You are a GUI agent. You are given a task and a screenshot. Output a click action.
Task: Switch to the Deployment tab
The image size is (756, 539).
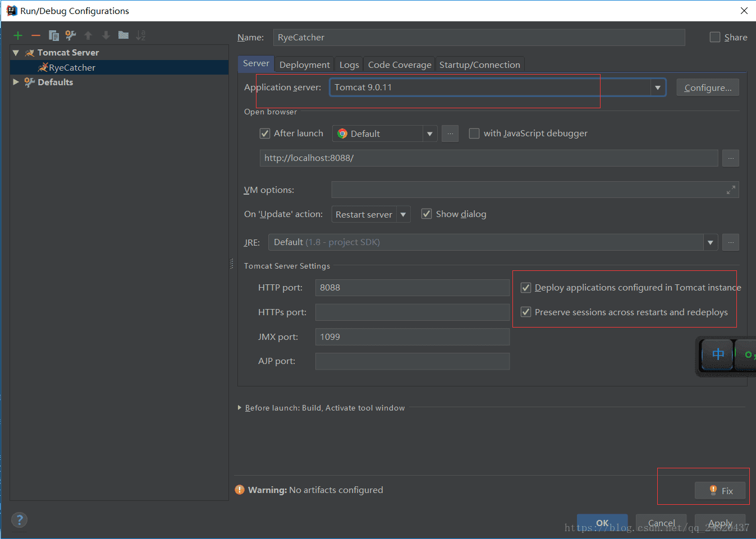coord(305,65)
